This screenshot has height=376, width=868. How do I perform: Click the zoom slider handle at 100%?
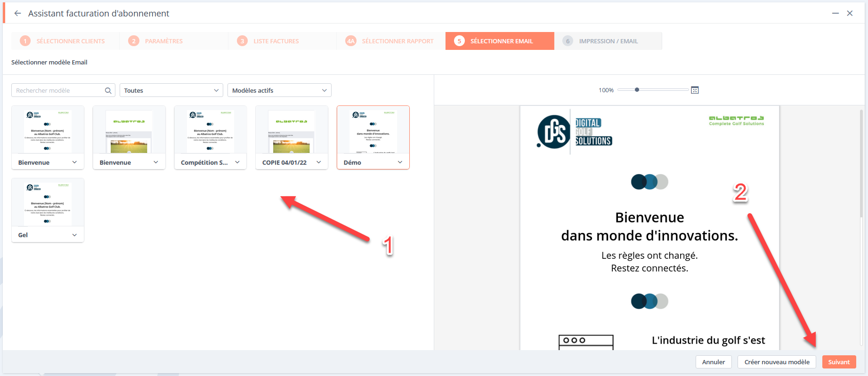coord(637,90)
